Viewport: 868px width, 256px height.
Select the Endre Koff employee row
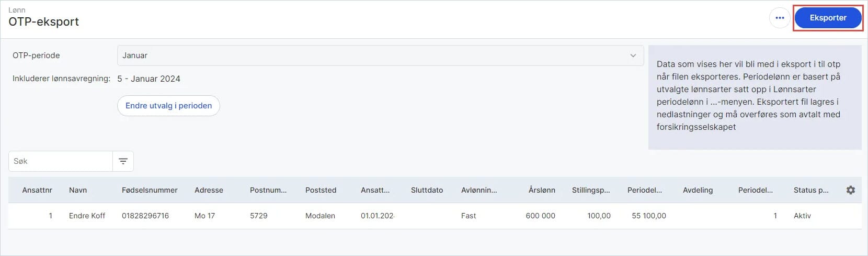tap(435, 216)
